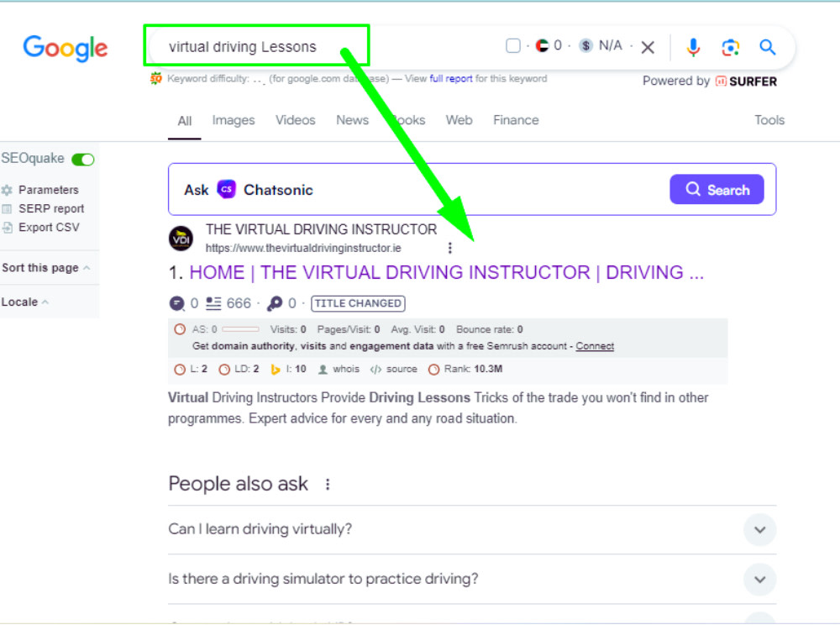Click the Parameters gear icon
The width and height of the screenshot is (840, 630).
coord(7,190)
